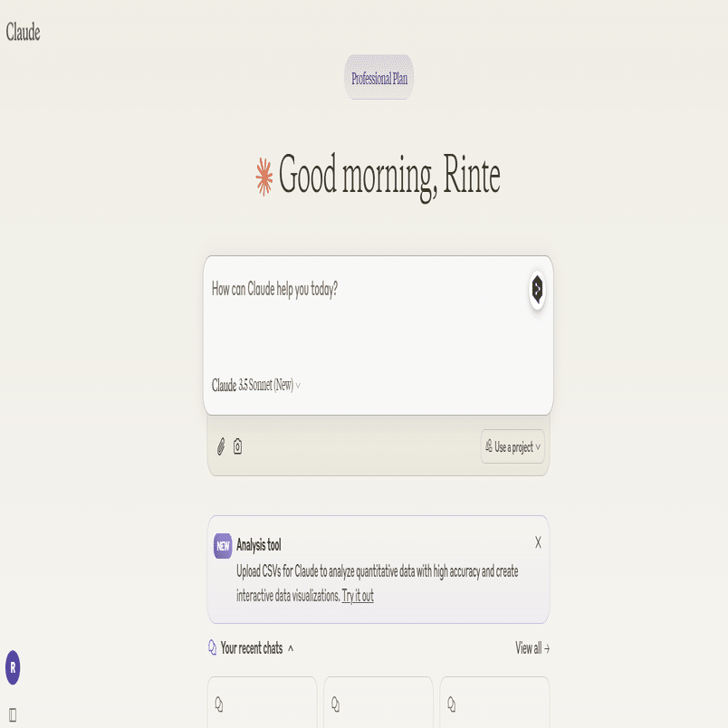The width and height of the screenshot is (728, 728).
Task: Toggle the sidebar panel icon
Action: [13, 715]
